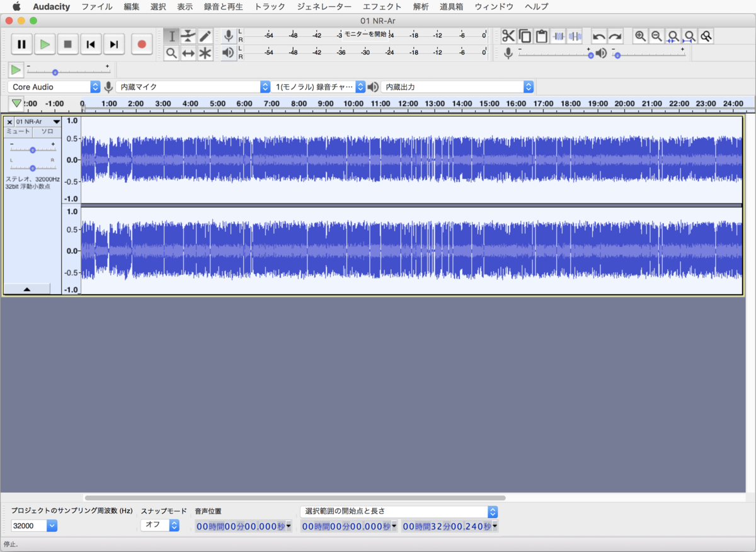
Task: Toggle the ソロ button on track
Action: (47, 131)
